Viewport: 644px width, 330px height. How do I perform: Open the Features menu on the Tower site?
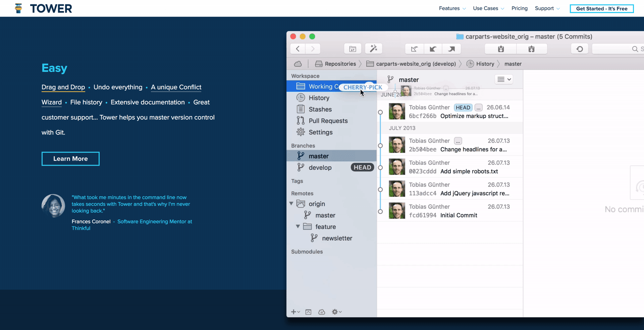452,8
